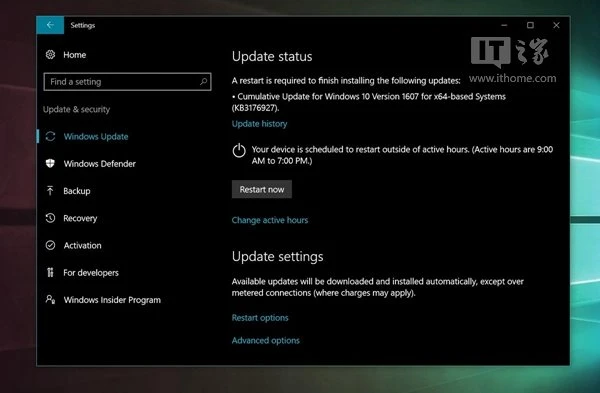Click the Update settings heading
This screenshot has width=600, height=393.
(x=277, y=256)
